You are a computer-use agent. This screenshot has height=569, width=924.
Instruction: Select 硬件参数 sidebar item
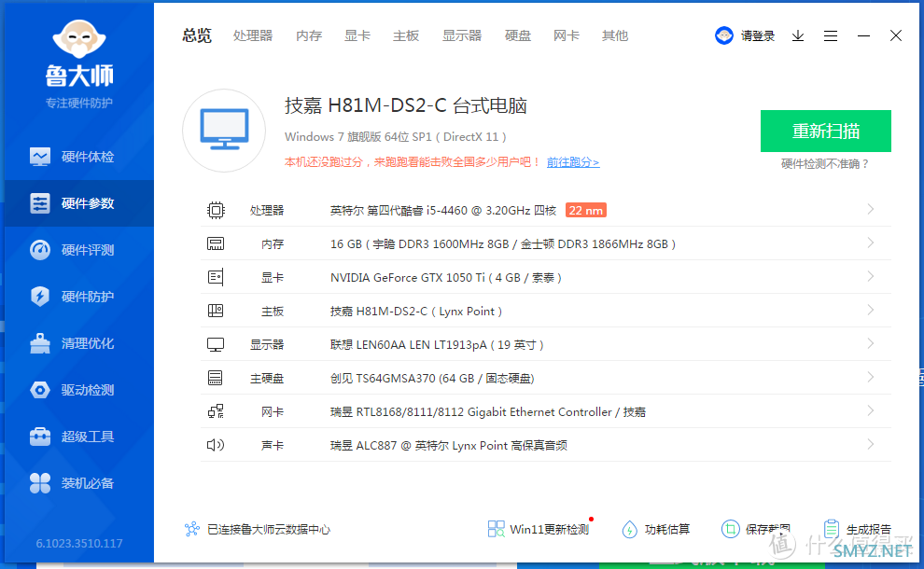pos(79,203)
